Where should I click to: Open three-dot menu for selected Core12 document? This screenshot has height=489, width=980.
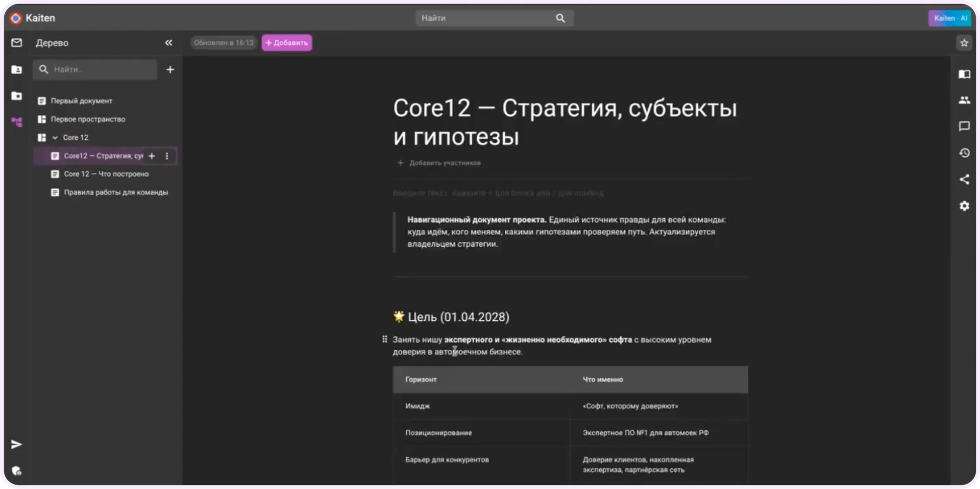tap(167, 156)
